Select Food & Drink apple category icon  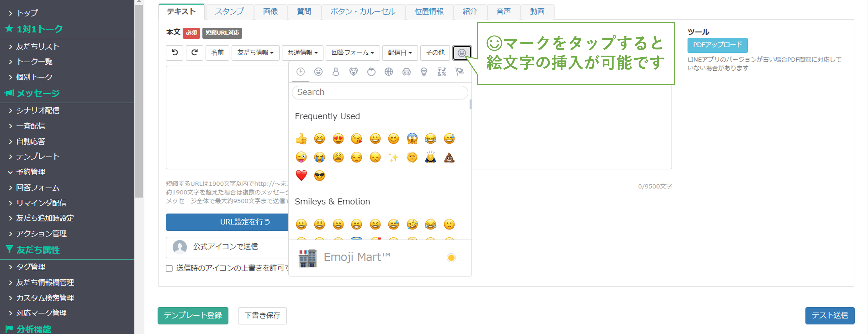click(371, 72)
